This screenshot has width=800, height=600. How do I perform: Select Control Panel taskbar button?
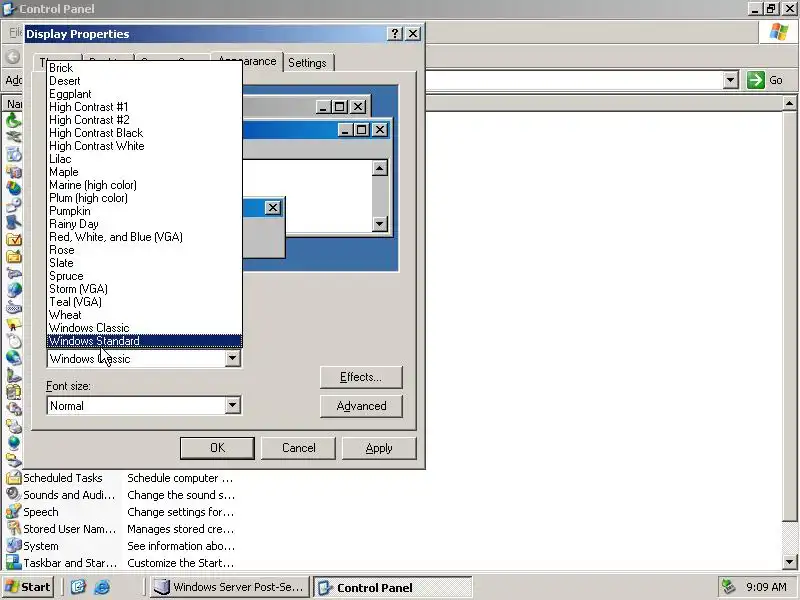pos(392,587)
